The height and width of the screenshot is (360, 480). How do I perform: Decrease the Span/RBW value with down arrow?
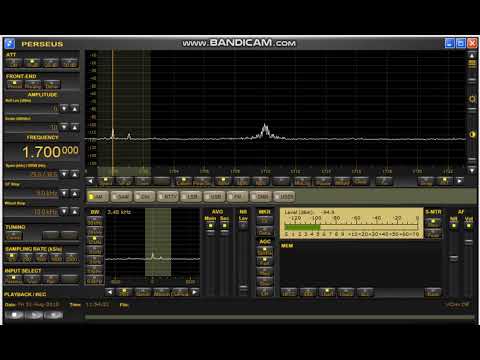(x=64, y=174)
